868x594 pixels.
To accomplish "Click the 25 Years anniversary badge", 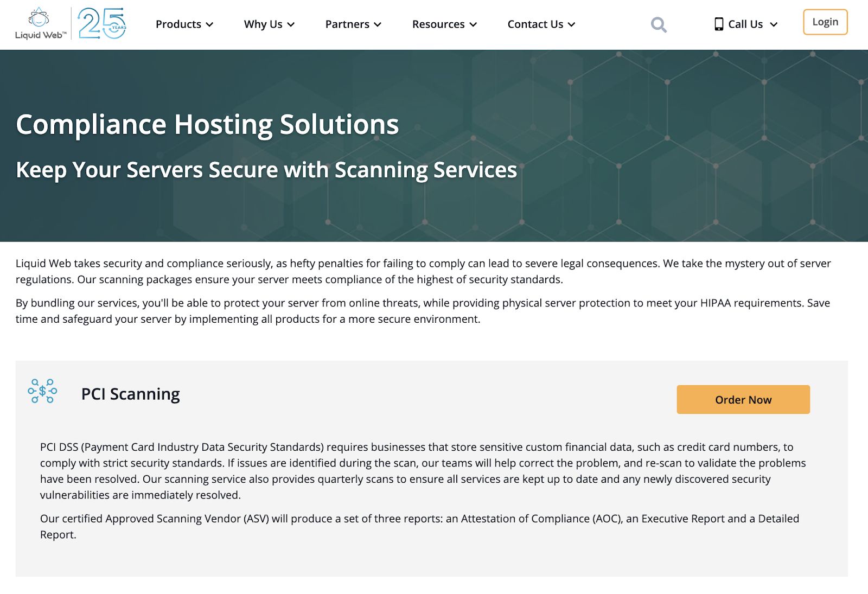I will 102,24.
